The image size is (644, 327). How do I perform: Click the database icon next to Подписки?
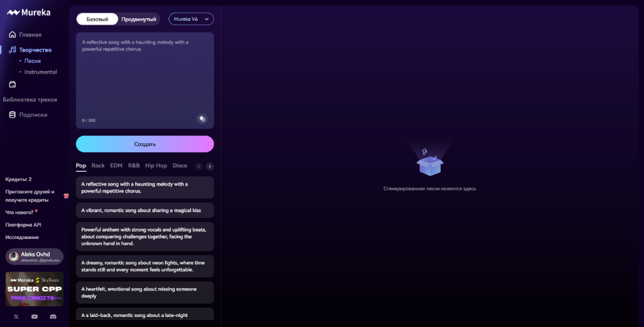tap(12, 114)
